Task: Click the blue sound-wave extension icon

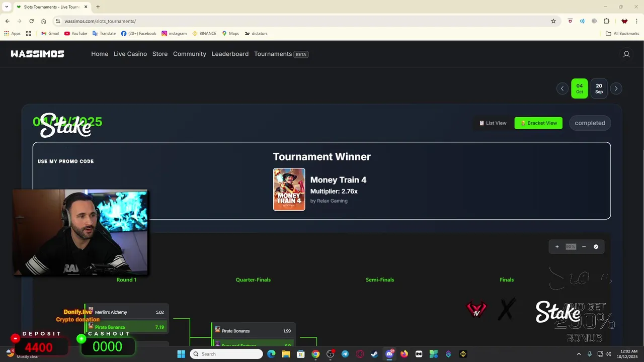Action: click(582, 21)
